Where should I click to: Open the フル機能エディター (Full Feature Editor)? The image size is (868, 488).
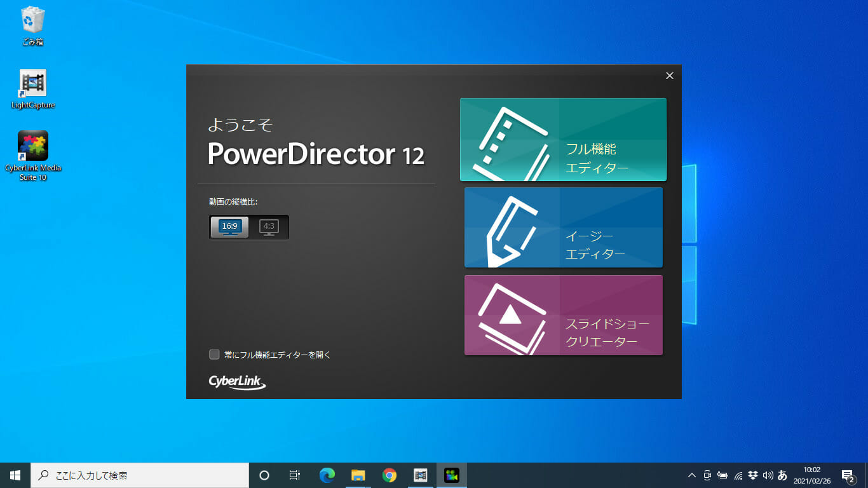tap(563, 140)
